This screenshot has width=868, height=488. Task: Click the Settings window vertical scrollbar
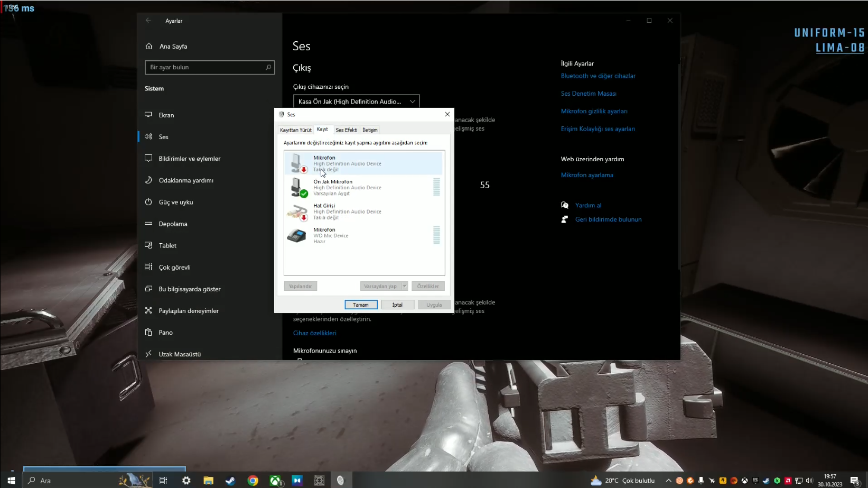679,167
